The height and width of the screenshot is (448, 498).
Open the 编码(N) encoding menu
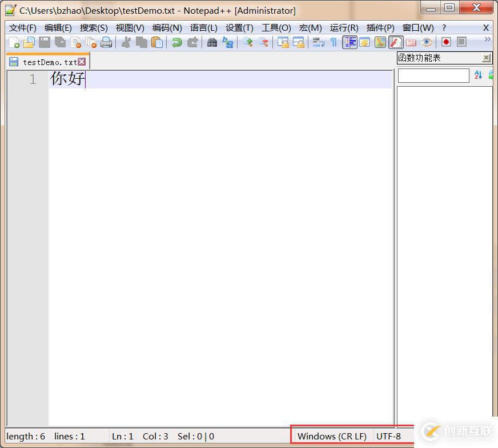point(166,27)
